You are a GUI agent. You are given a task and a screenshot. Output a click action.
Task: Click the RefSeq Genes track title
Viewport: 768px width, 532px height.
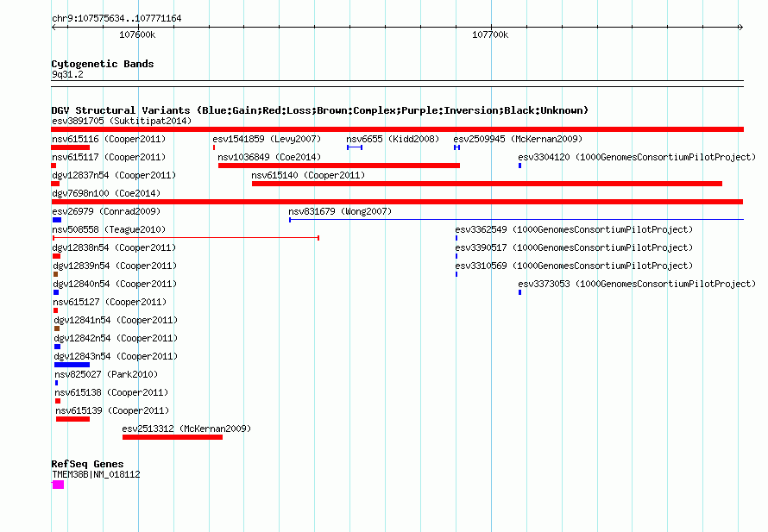(x=87, y=464)
